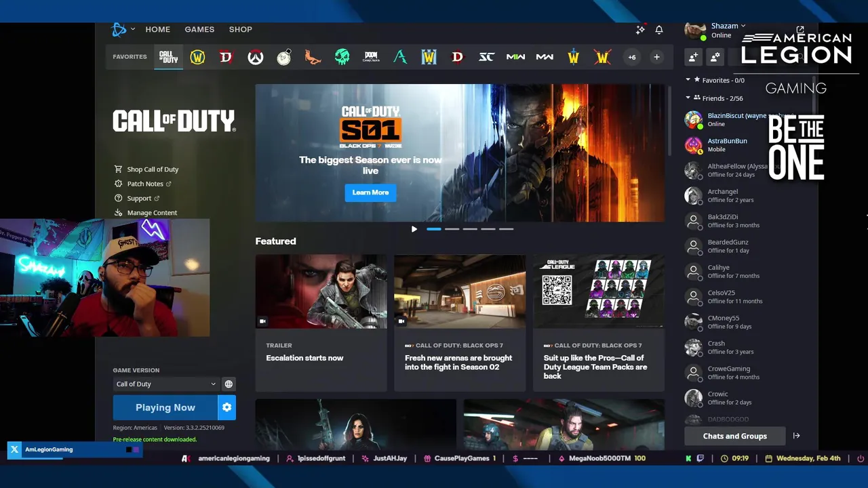Open the Manage Content link
This screenshot has height=488, width=868.
click(x=146, y=213)
